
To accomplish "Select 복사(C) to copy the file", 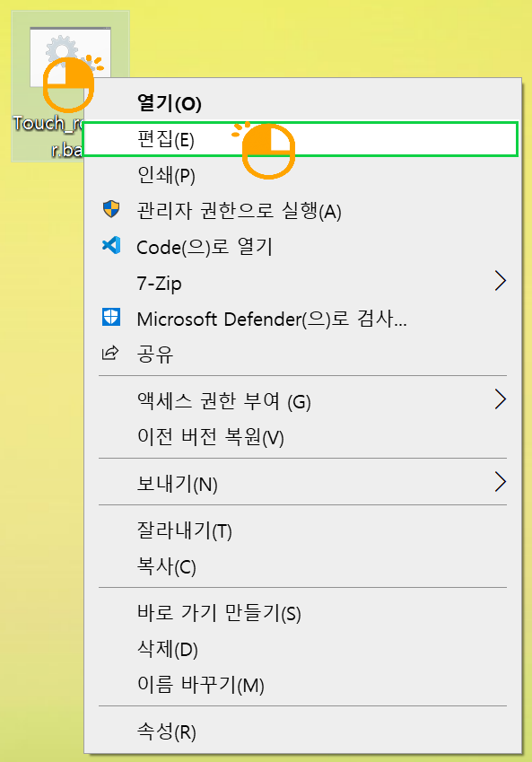I will coord(167,566).
